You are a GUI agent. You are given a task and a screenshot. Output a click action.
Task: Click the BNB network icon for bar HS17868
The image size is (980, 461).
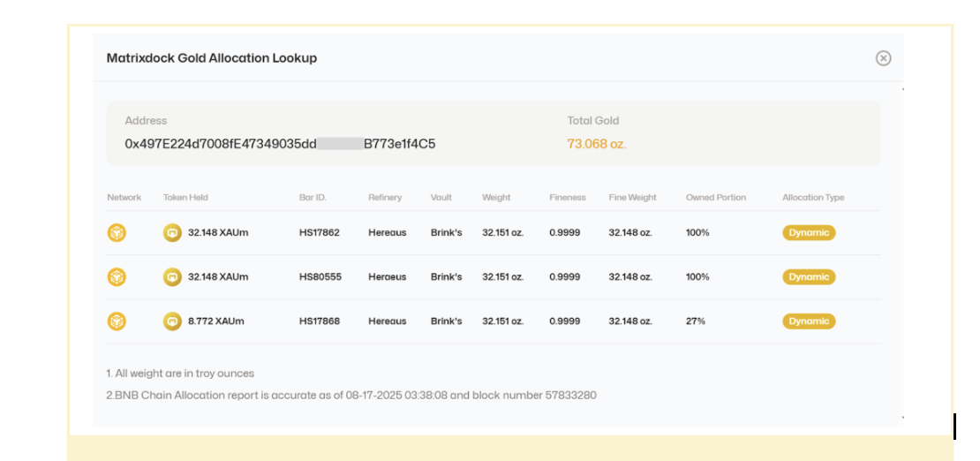(117, 321)
